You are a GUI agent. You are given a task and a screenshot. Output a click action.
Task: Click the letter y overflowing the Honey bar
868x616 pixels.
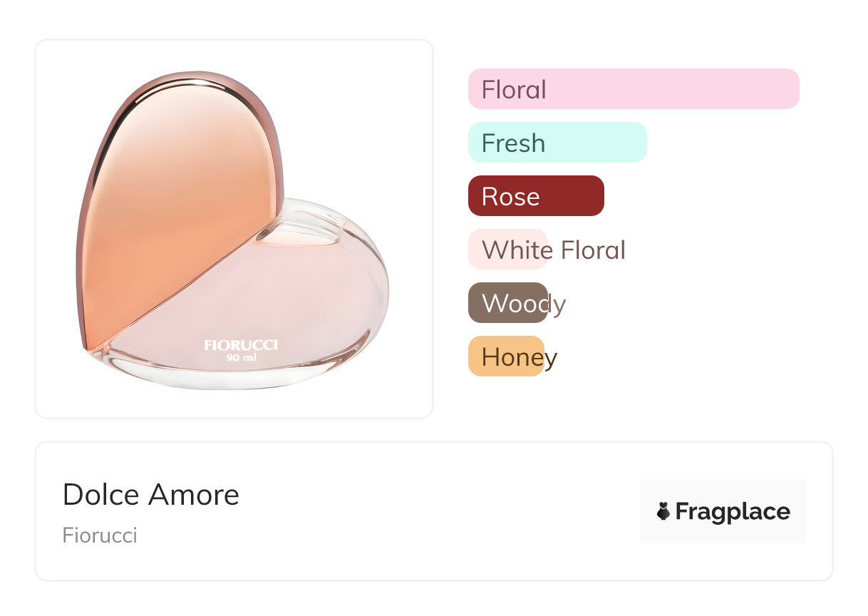point(550,359)
